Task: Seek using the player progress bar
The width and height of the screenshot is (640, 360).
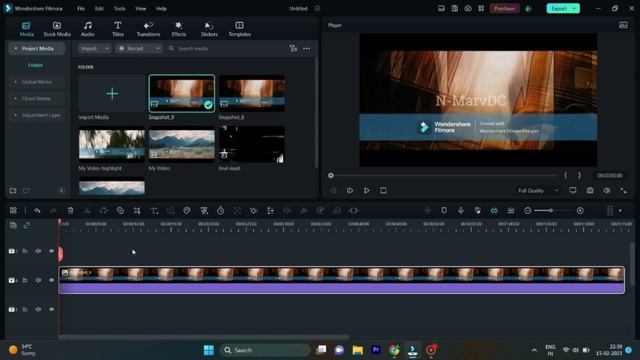Action: point(443,176)
